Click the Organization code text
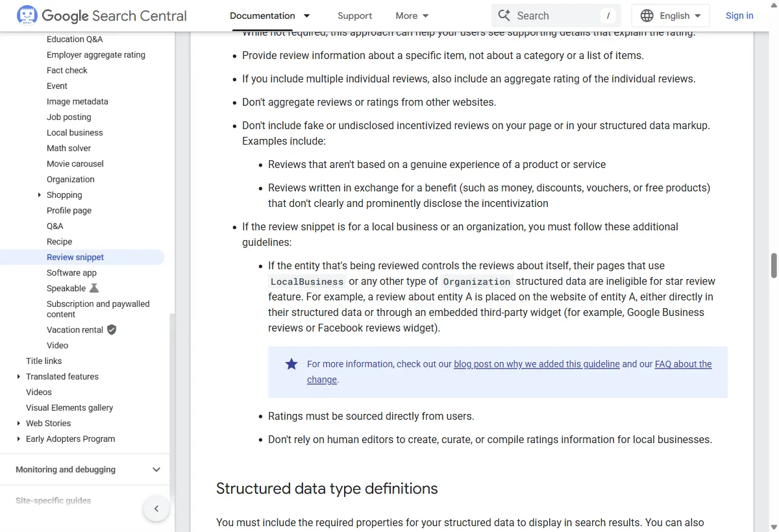This screenshot has height=532, width=779. [477, 282]
